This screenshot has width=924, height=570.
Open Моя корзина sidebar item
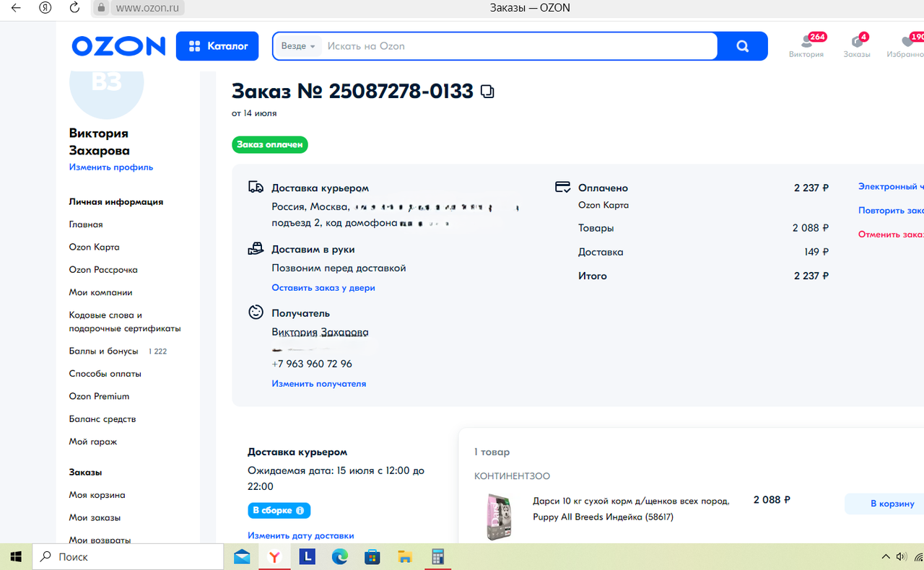click(97, 495)
